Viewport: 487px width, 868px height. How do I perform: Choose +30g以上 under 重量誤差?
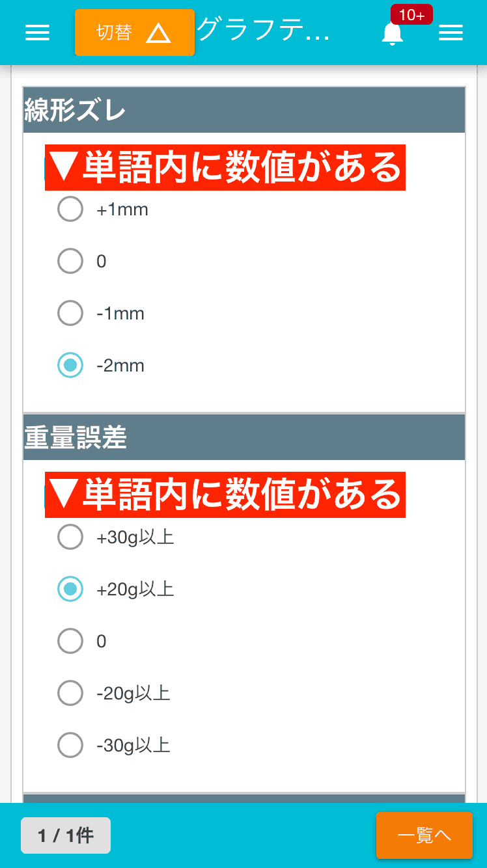tap(70, 537)
